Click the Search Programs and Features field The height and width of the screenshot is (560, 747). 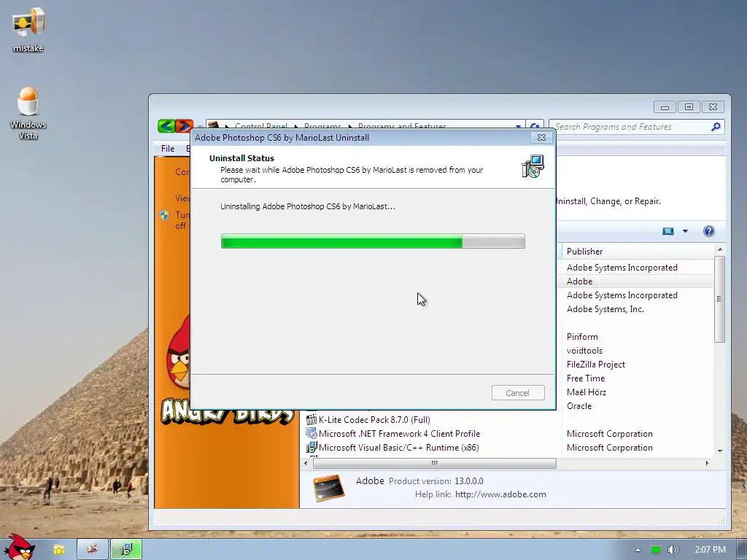[631, 127]
